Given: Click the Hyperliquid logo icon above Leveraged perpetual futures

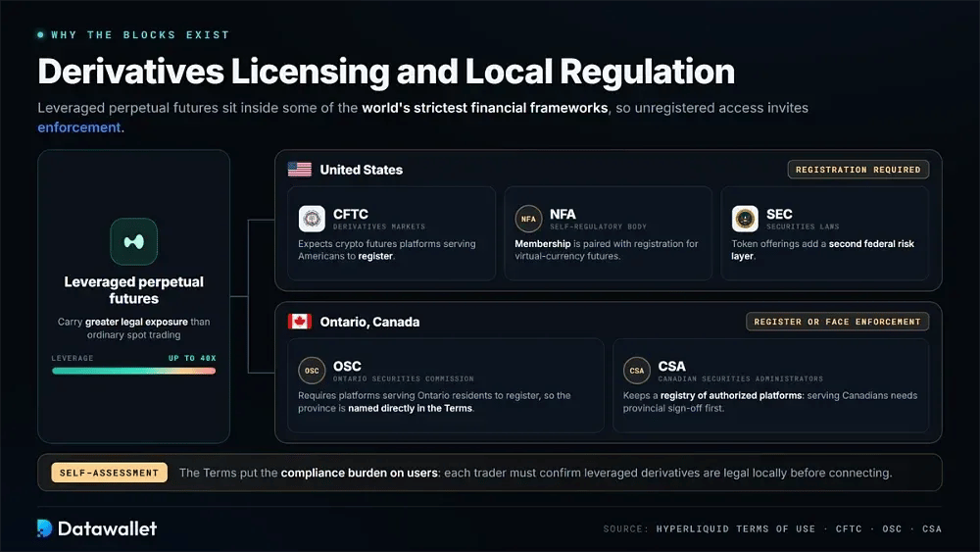Looking at the screenshot, I should tap(133, 241).
